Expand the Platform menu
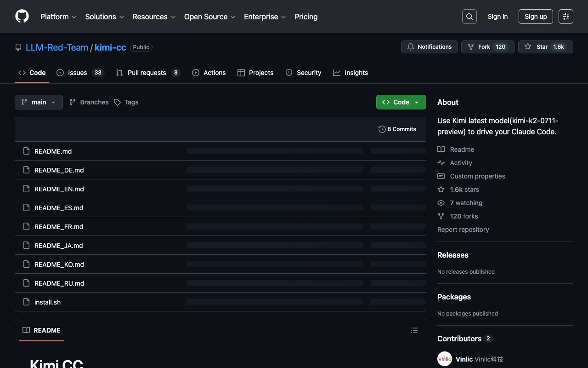 58,17
